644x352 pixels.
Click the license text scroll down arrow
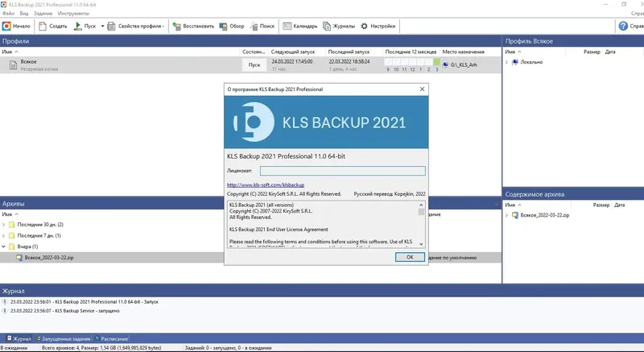(x=421, y=244)
